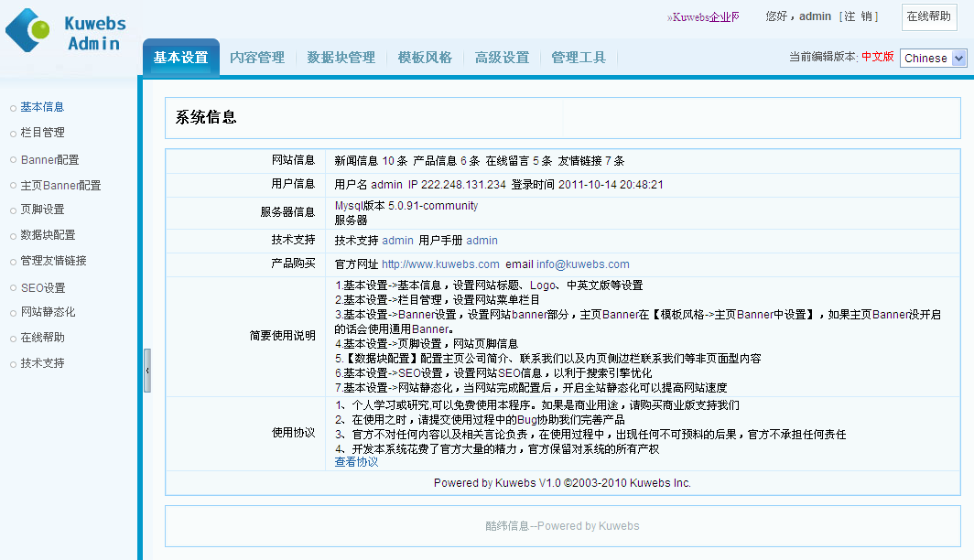The width and height of the screenshot is (974, 560).
Task: Click the 简要使用说明 row label
Action: point(283,336)
